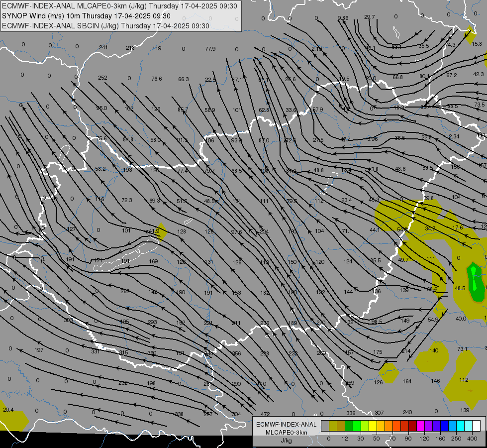Click the 76.6 value on map
487x448 pixels.
click(157, 79)
